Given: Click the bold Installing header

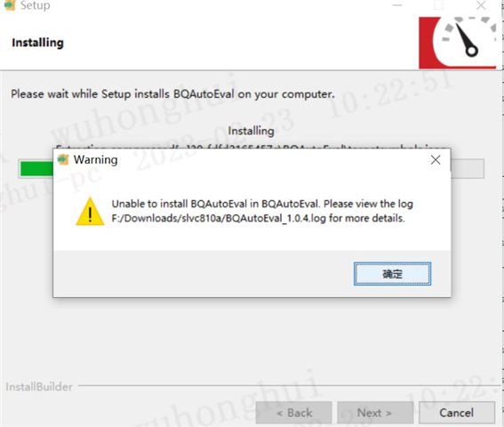Looking at the screenshot, I should (37, 43).
